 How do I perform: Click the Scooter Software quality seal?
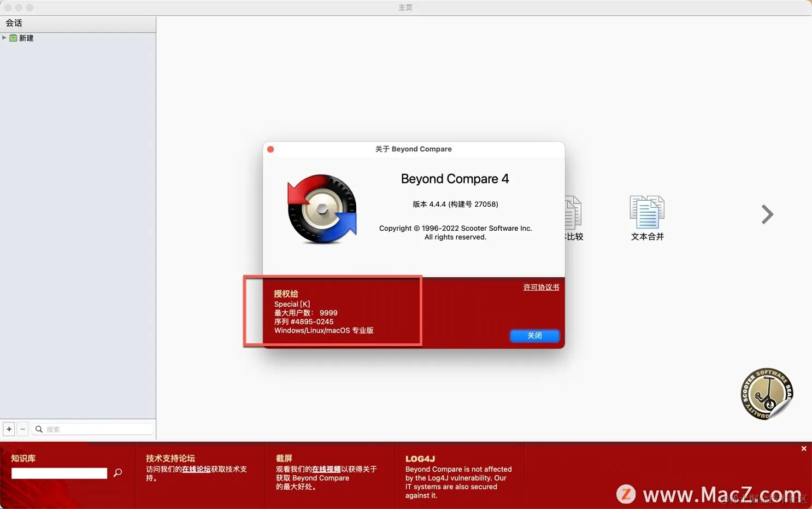click(767, 394)
